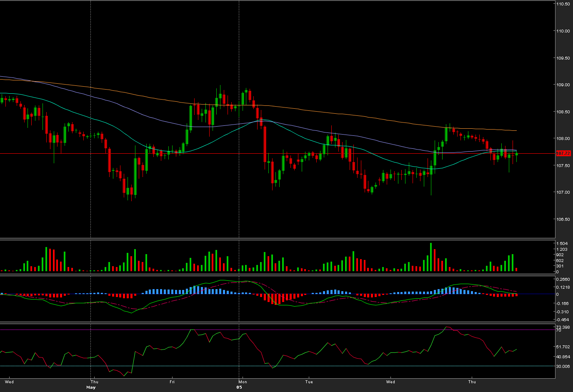Click the 109.50 price axis label
The image size is (573, 392).
(x=563, y=58)
